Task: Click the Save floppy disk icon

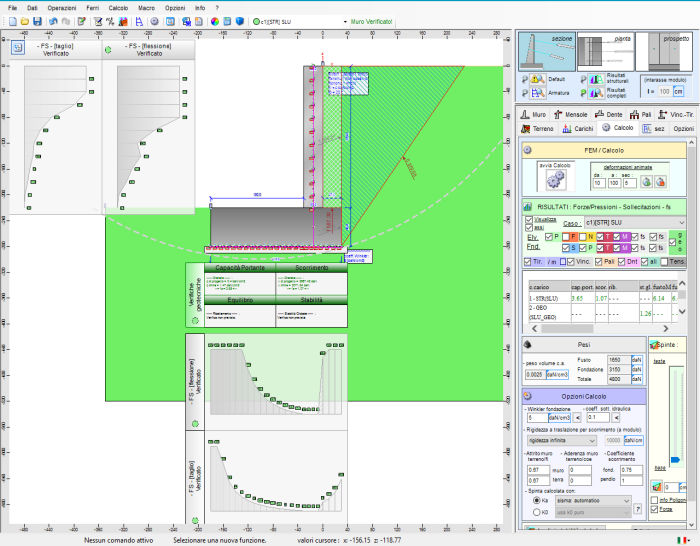Action: (38, 21)
